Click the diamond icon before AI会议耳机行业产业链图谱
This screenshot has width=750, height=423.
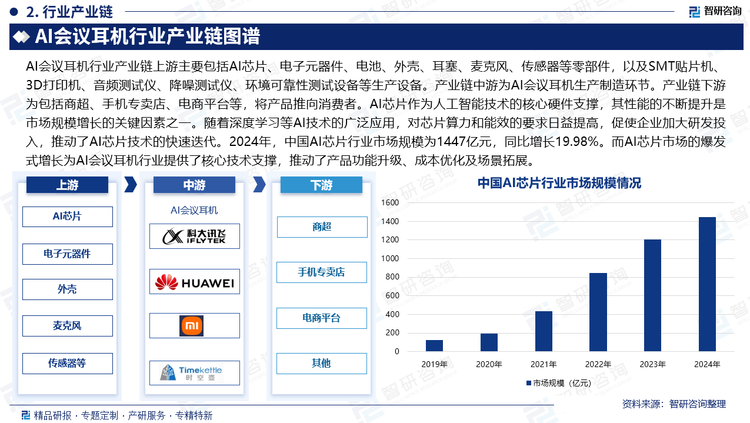click(21, 37)
